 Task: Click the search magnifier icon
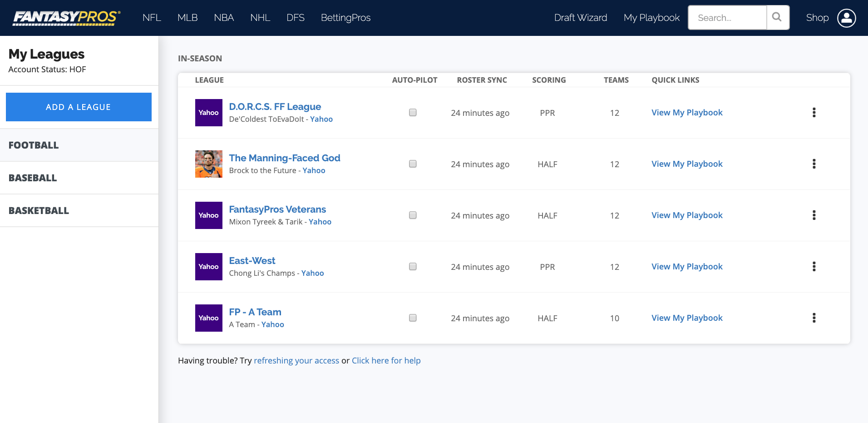777,17
